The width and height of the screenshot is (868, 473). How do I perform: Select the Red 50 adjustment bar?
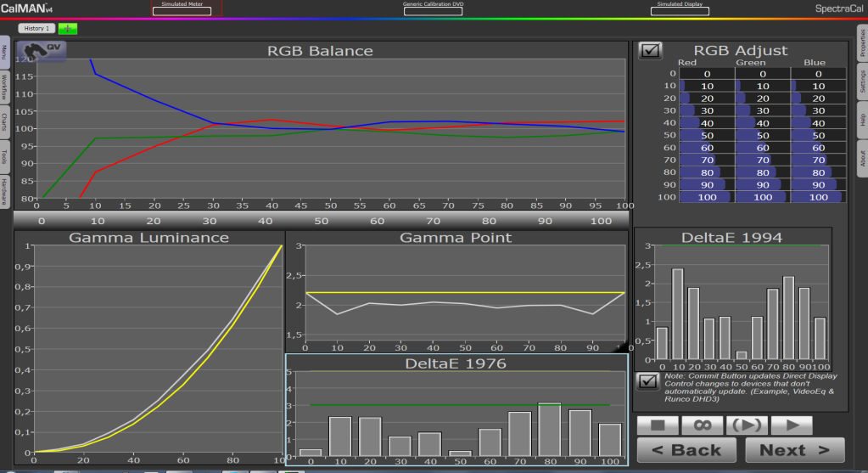point(706,135)
